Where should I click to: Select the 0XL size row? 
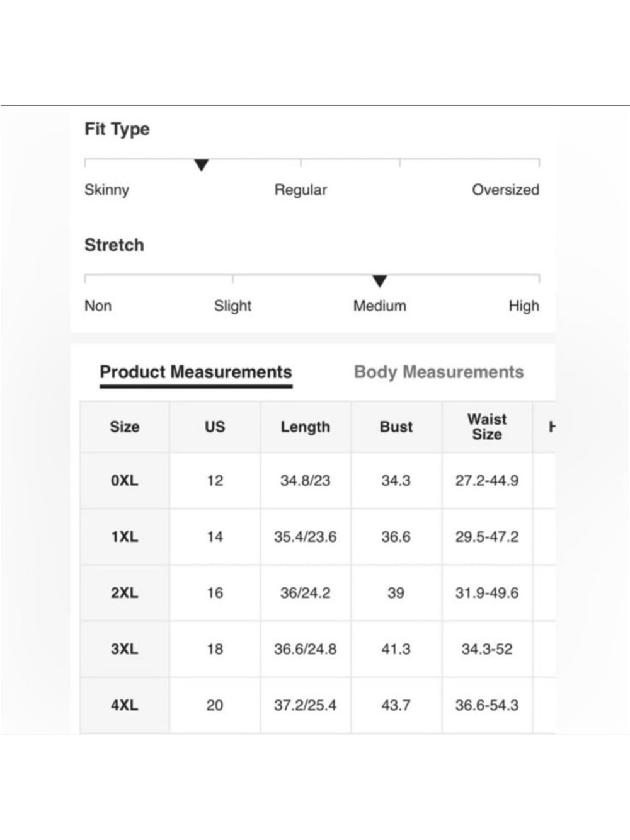[318, 481]
